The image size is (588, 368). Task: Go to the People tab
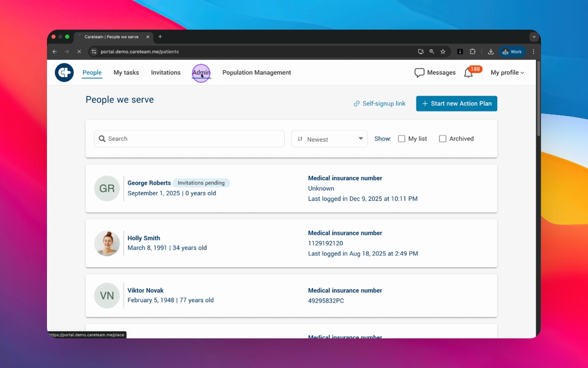tap(92, 73)
